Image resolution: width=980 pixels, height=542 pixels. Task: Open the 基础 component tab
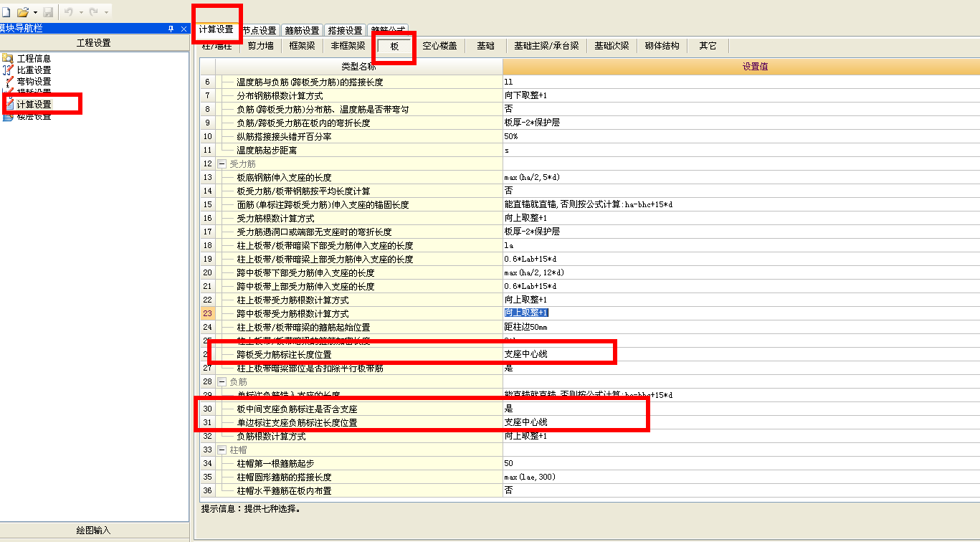click(x=485, y=46)
